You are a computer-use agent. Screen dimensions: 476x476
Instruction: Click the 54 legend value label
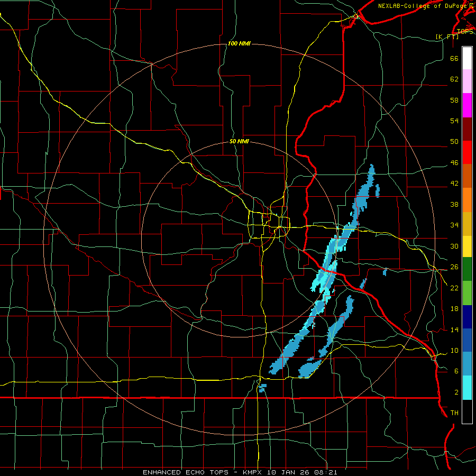454,121
